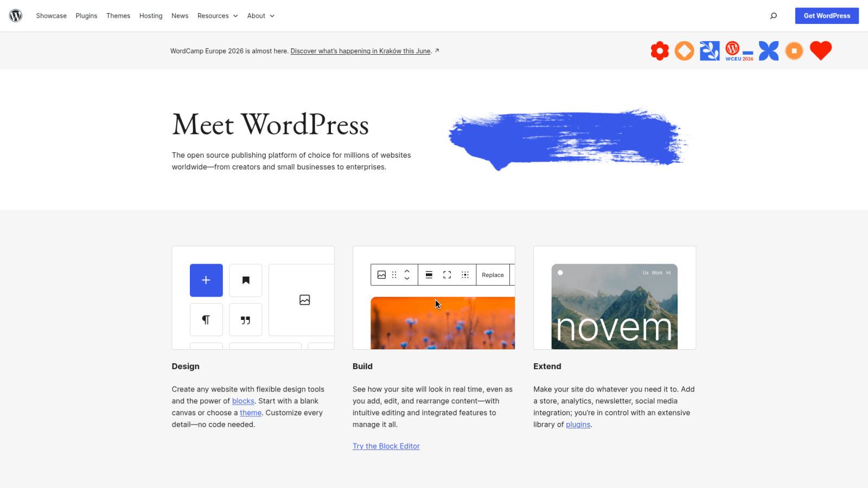Click the orange flower image preview
The height and width of the screenshot is (488, 868).
pyautogui.click(x=443, y=323)
